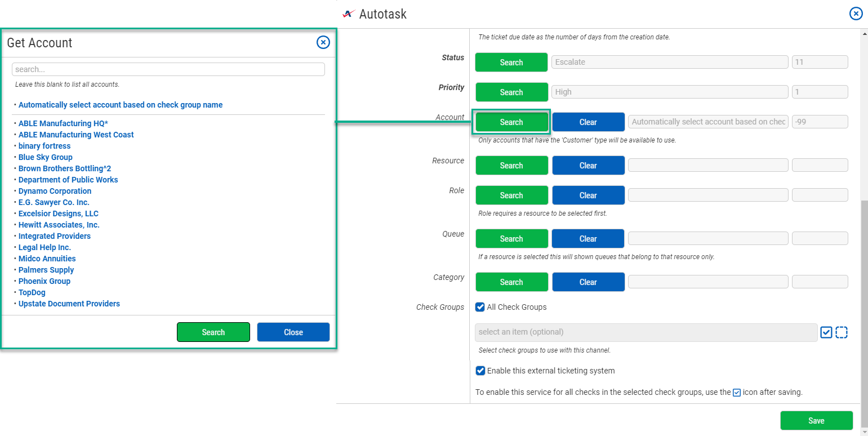Screen dimensions: 868x436
Task: Select ABLE Manufacturing HQ* account
Action: pos(63,123)
